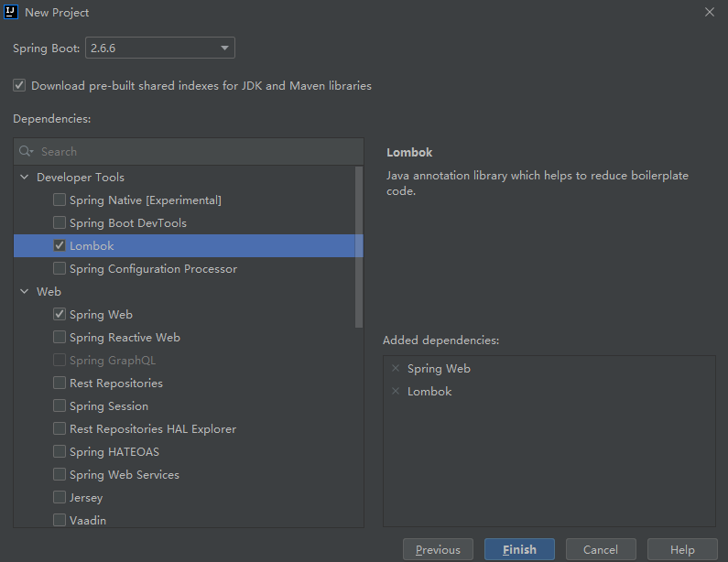The height and width of the screenshot is (562, 728).
Task: Click the 'Vaadin' label text
Action: pos(88,521)
